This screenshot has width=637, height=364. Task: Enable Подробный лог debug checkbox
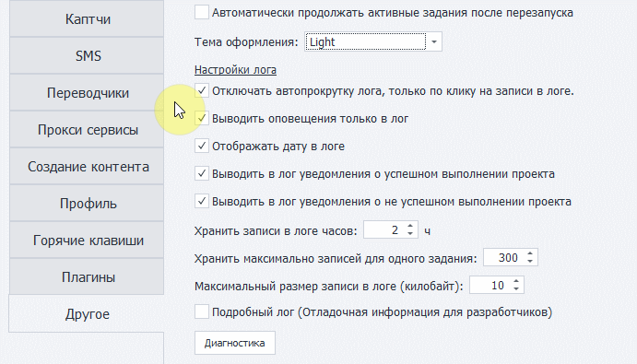tap(202, 312)
